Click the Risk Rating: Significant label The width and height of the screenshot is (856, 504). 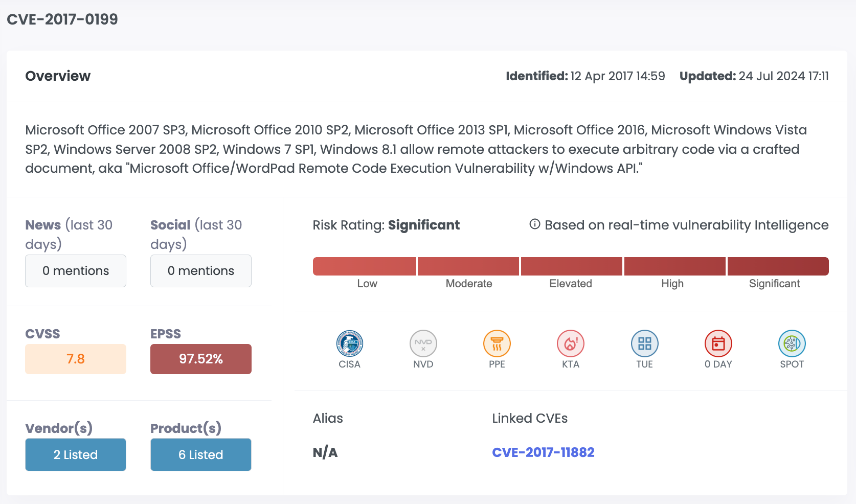386,225
